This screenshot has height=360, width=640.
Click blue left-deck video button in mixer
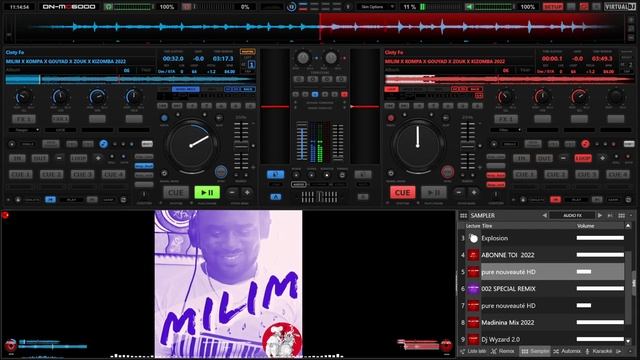[276, 175]
